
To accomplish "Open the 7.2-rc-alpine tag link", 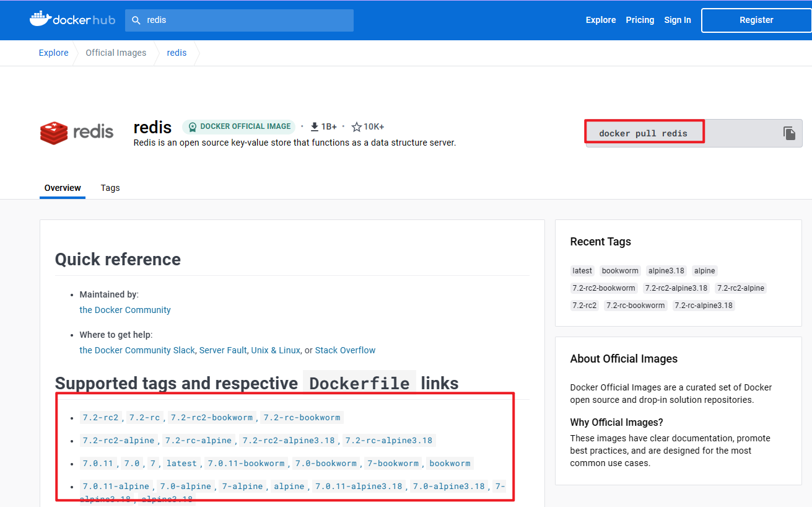I will [198, 441].
